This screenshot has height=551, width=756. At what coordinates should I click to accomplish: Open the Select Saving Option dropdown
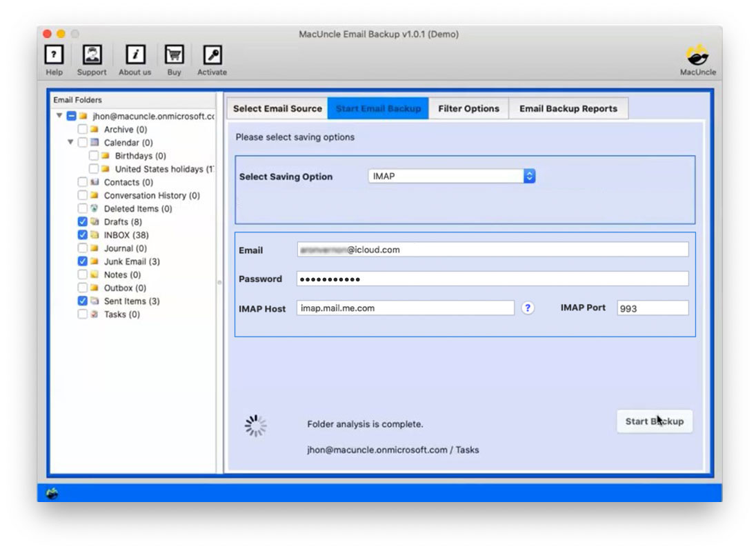coord(529,176)
